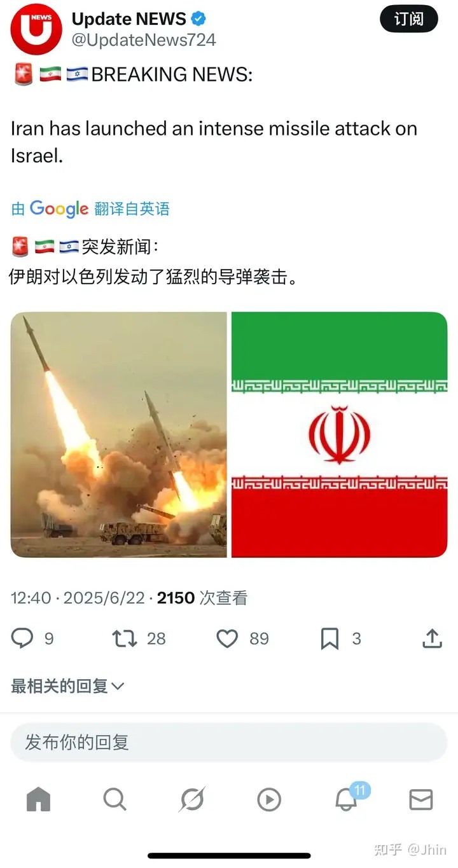458x868 pixels.
Task: Open the missile launch photo
Action: click(x=118, y=434)
